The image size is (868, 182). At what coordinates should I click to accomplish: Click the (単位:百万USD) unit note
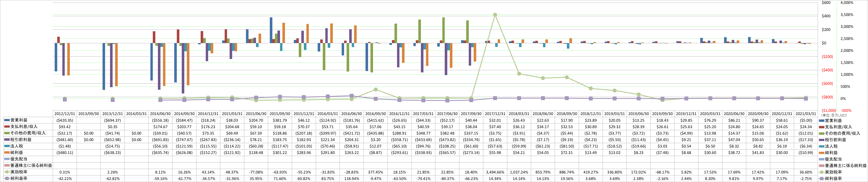[834, 115]
